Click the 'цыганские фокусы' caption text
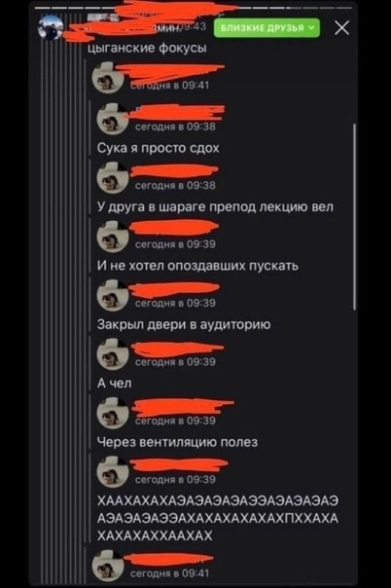391x588 pixels. [x=147, y=48]
